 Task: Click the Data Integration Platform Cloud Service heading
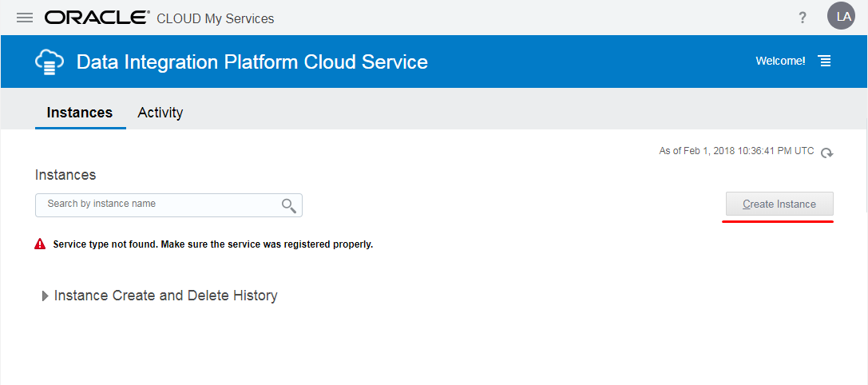252,62
